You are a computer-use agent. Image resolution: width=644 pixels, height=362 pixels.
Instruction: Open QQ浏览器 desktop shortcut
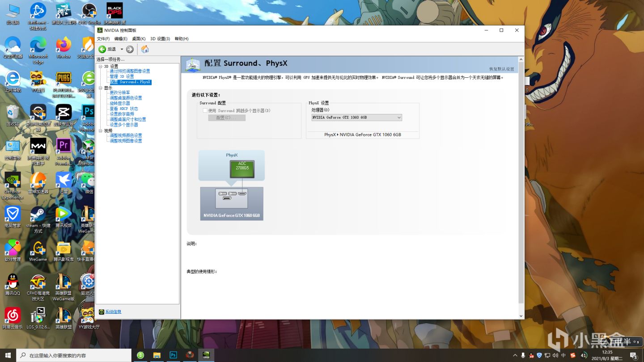(13, 48)
